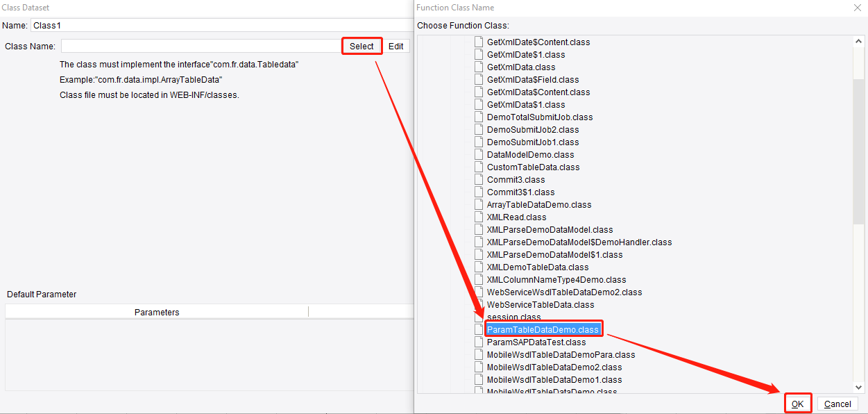The height and width of the screenshot is (414, 868).
Task: Click the file icon beside MobileWsdlTableDataDemo2.class
Action: [478, 367]
